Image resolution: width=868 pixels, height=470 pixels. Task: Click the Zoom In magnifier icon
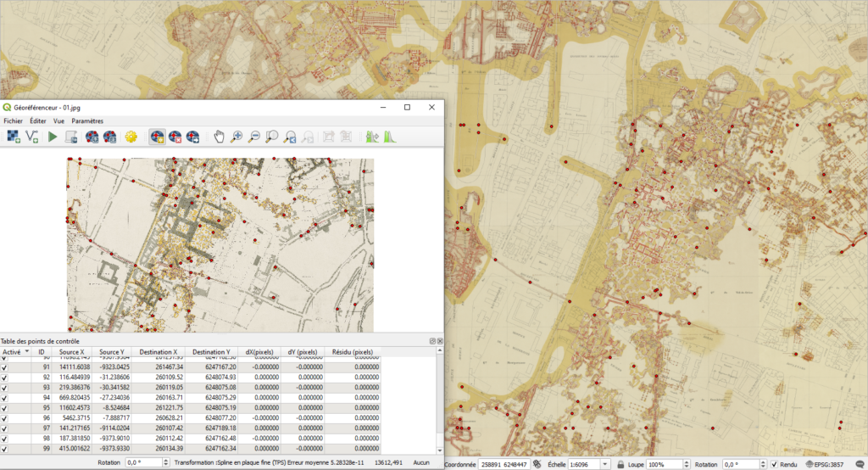point(236,136)
